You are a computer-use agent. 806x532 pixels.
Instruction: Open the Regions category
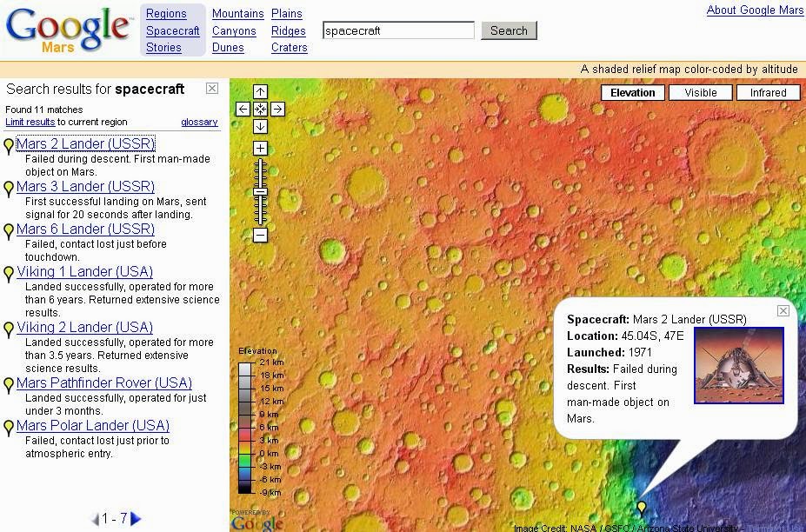(166, 14)
